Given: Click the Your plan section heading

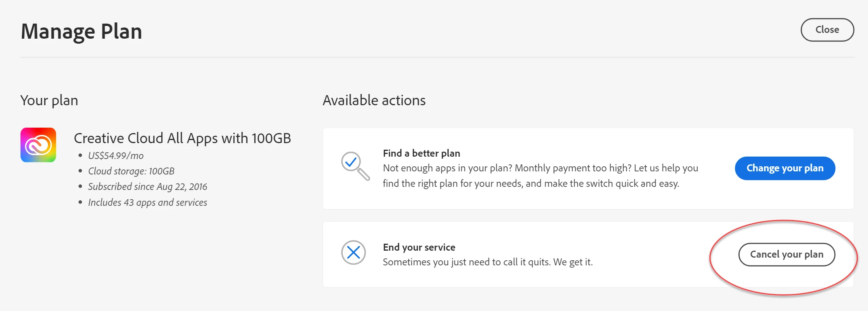Looking at the screenshot, I should [x=49, y=101].
